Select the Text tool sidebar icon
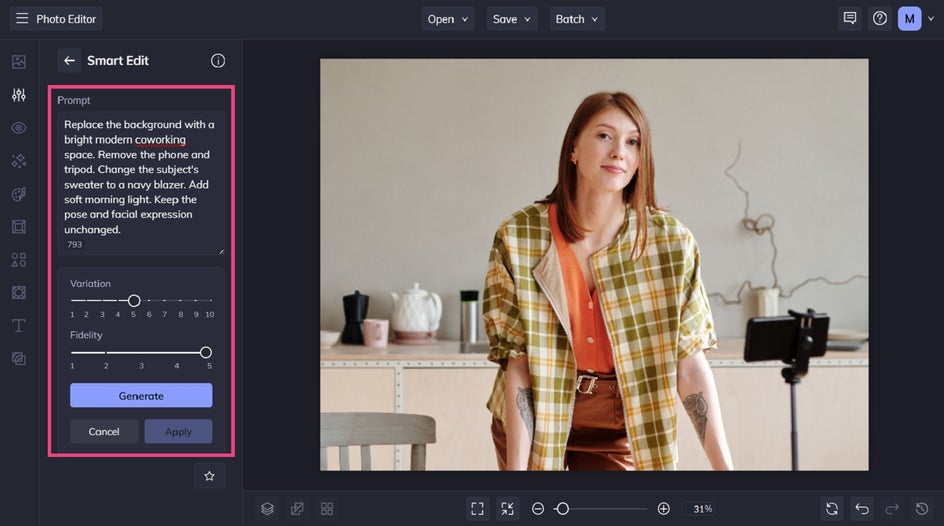Image resolution: width=944 pixels, height=526 pixels. [x=19, y=326]
